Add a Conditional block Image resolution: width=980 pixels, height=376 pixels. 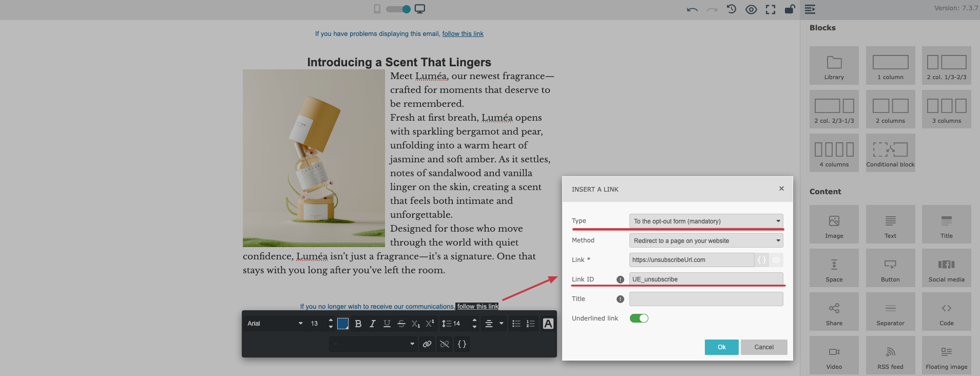coord(891,153)
